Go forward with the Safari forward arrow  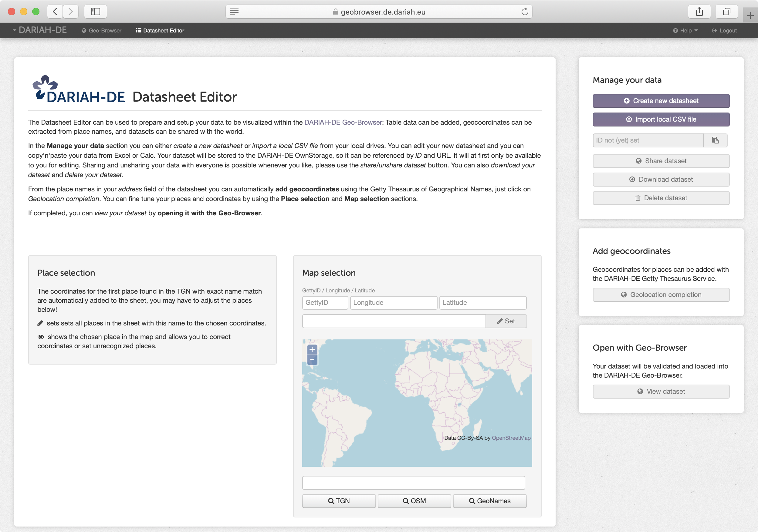(x=70, y=12)
